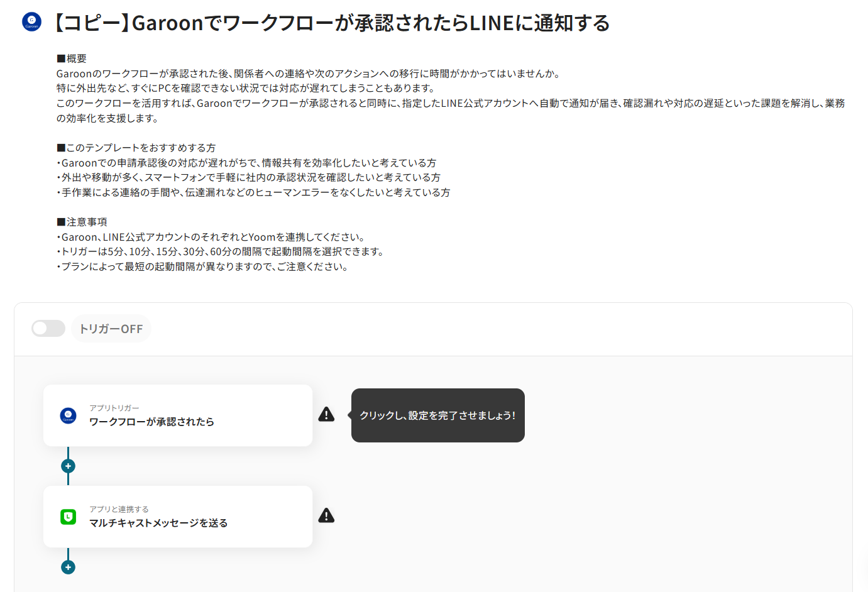
Task: Click the ■概要 heading
Action: (x=72, y=58)
